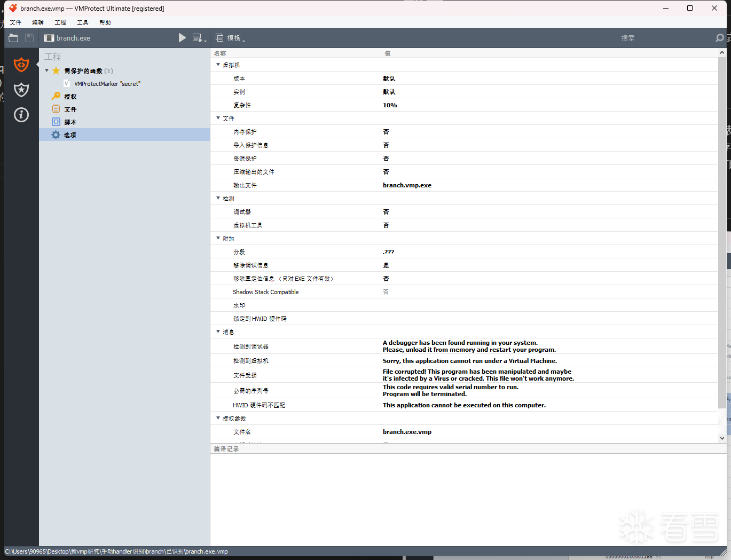Edit the 分段 value .???
731x560 pixels.
click(388, 252)
